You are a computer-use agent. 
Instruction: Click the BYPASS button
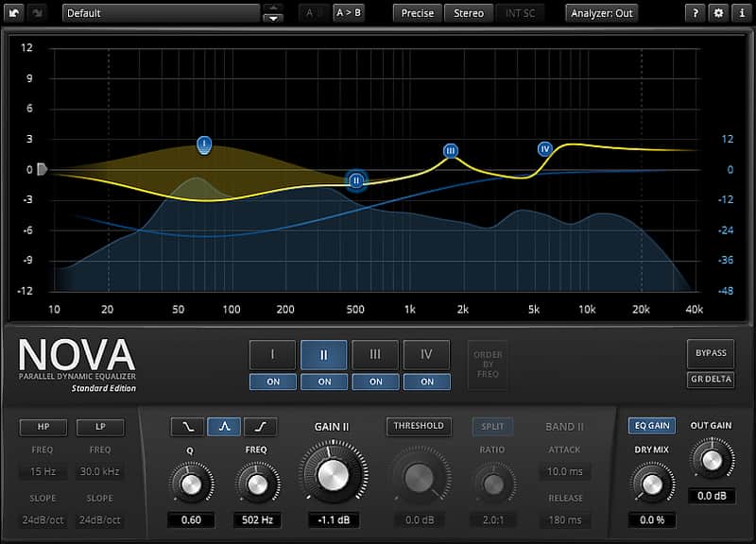pyautogui.click(x=711, y=353)
